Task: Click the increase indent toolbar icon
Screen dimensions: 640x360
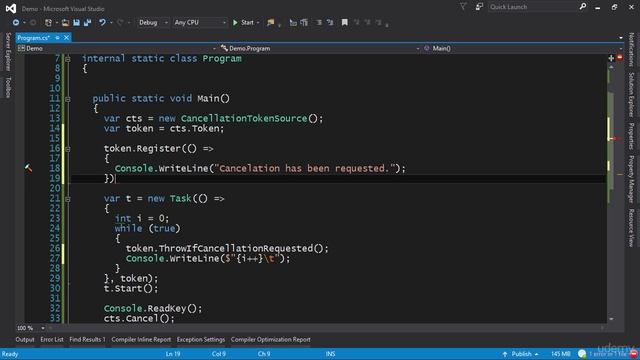Action: 330,22
